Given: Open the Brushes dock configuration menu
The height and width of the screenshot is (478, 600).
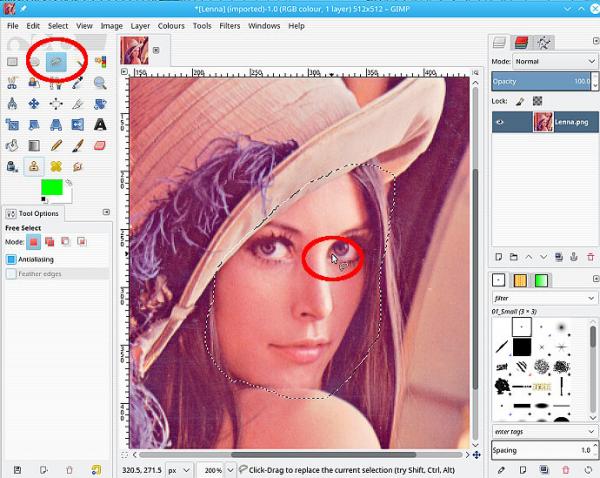Looking at the screenshot, I should (595, 279).
